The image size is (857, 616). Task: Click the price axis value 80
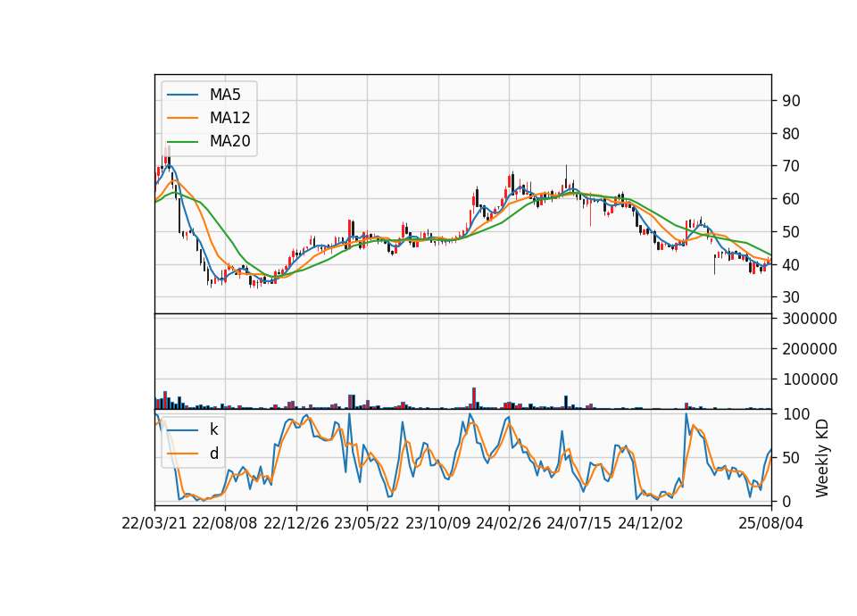pyautogui.click(x=791, y=133)
